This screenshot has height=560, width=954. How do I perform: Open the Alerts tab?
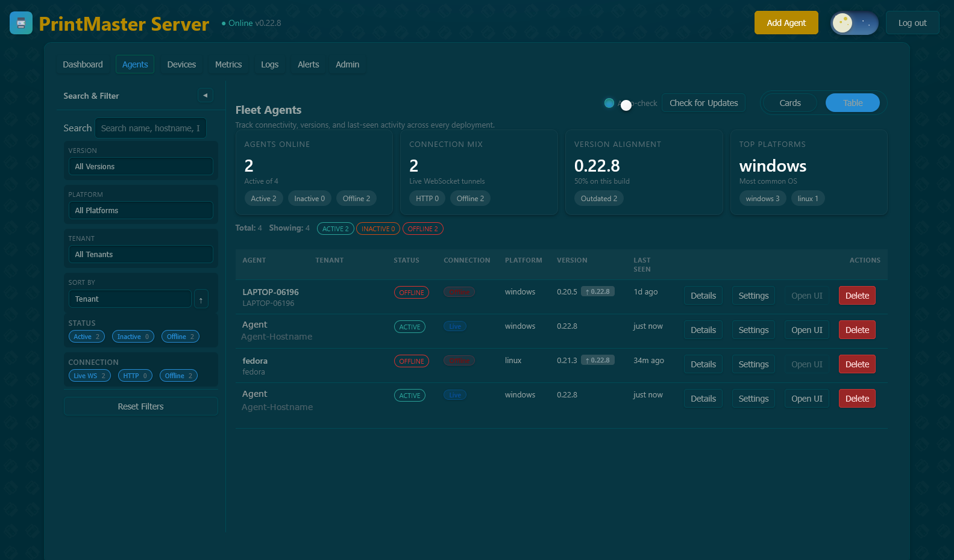(x=309, y=64)
